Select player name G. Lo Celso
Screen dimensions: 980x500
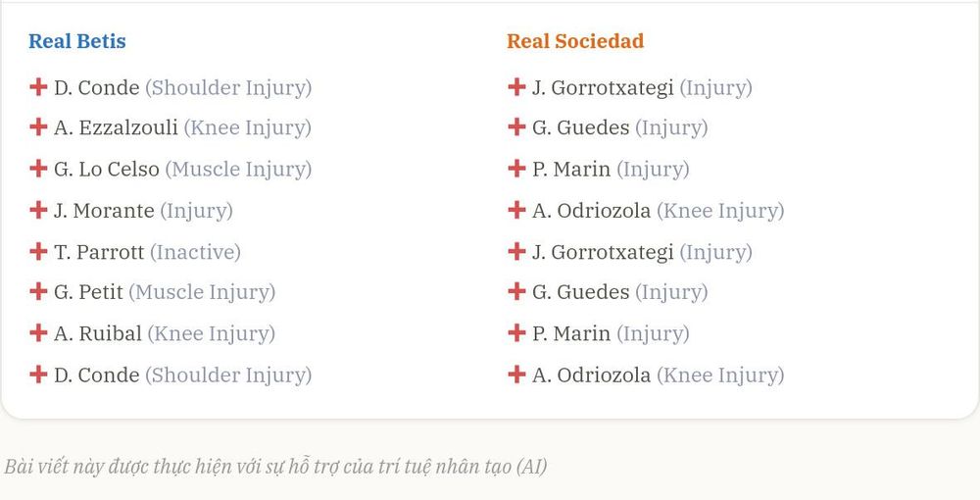coord(106,169)
